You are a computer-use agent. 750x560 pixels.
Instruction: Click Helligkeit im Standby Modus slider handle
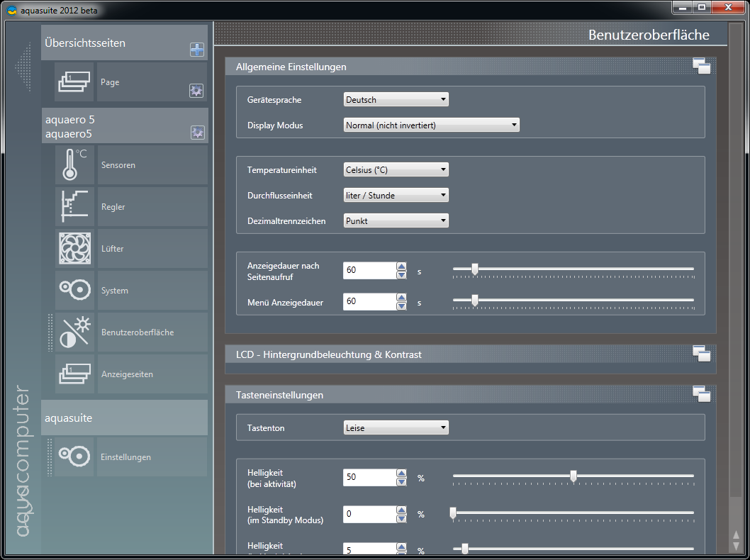(453, 513)
